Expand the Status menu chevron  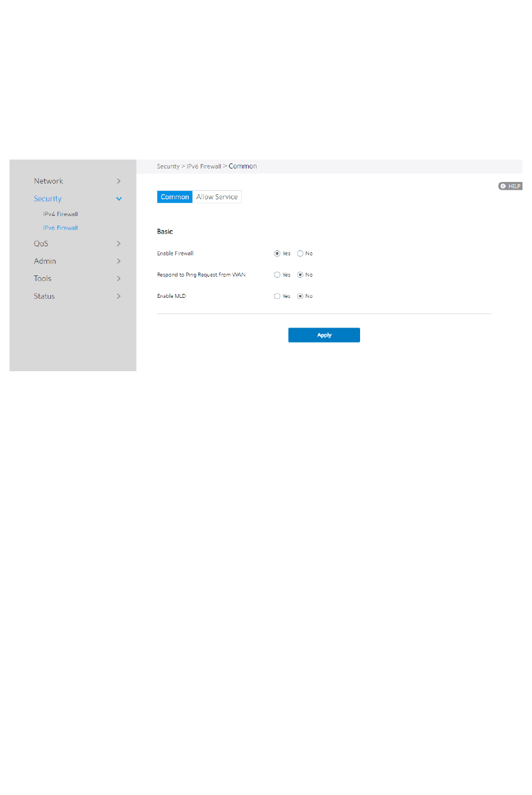[119, 296]
